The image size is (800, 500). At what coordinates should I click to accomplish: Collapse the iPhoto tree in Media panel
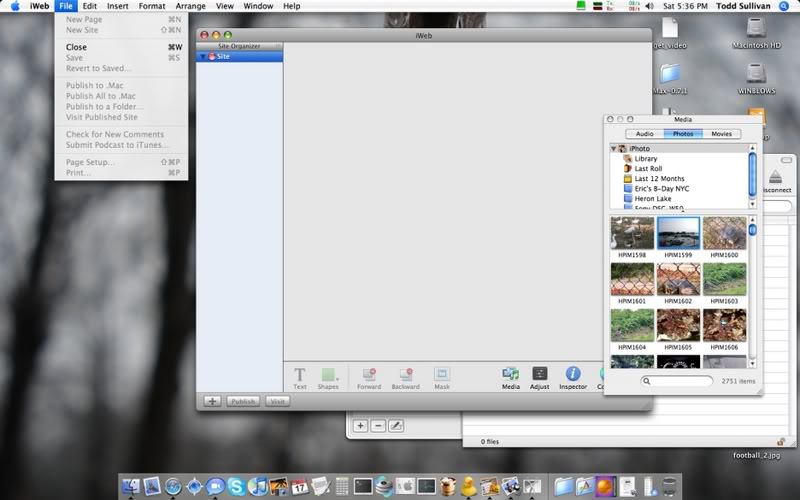(x=613, y=148)
